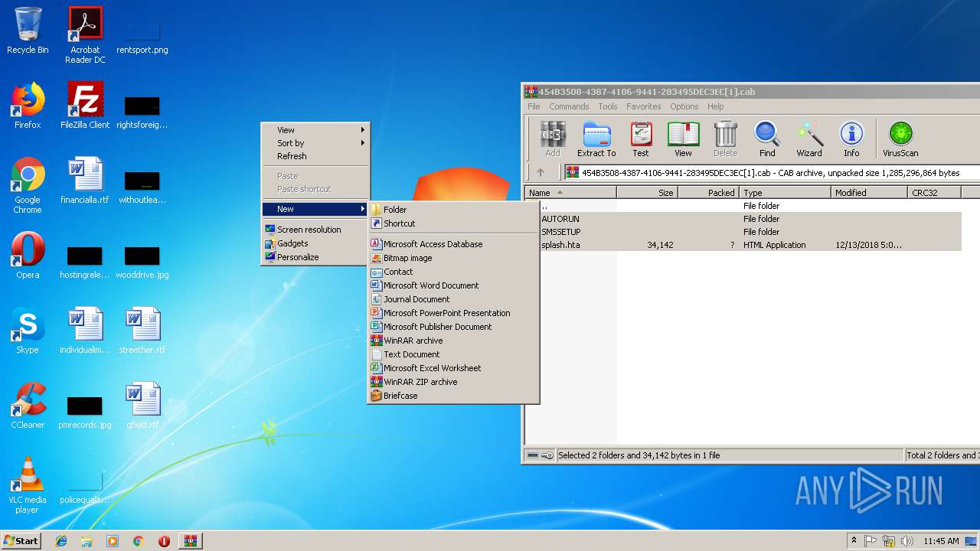
Task: Sort archive list by Modified column
Action: (869, 193)
